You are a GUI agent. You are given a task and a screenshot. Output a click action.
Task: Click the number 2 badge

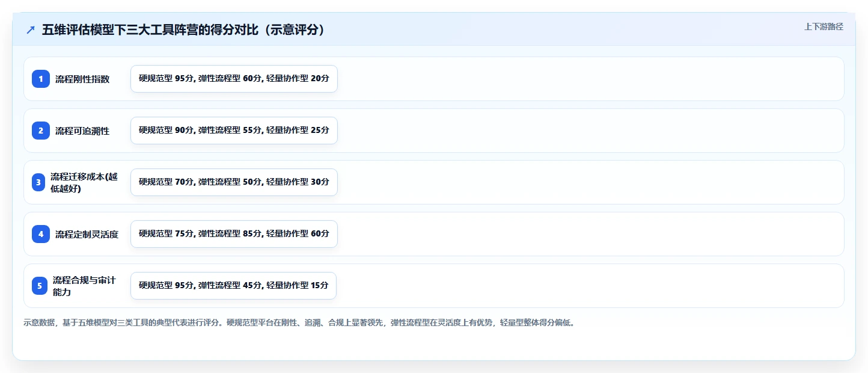(41, 131)
